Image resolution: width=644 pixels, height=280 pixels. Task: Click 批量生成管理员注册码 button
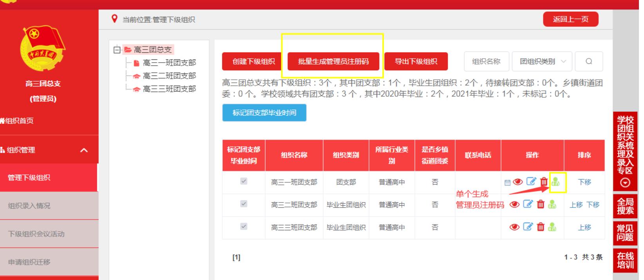tap(333, 61)
